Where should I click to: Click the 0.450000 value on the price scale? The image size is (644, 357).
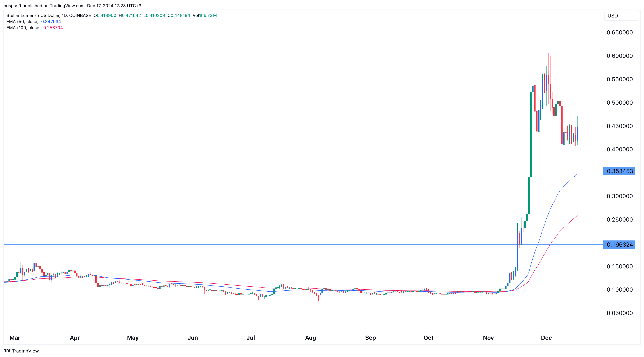coord(620,126)
